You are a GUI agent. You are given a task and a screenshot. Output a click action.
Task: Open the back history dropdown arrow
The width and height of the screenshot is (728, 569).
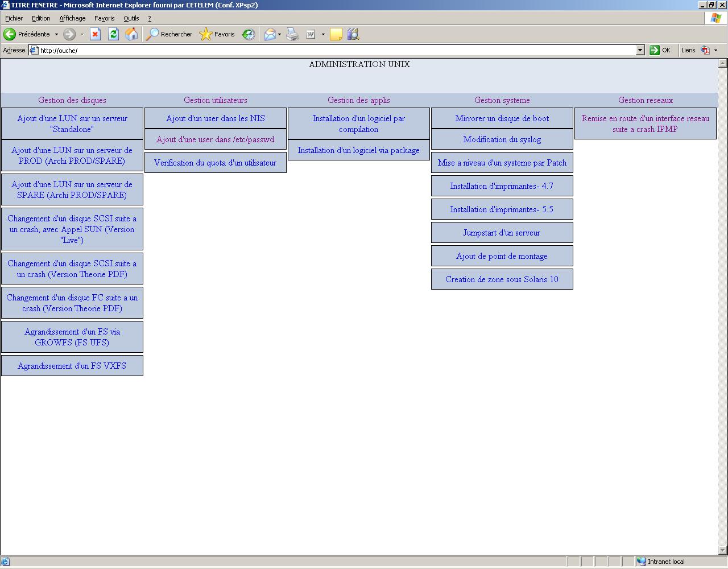[56, 34]
